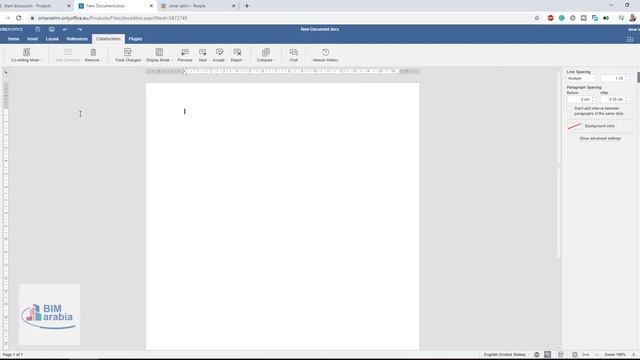Click the green browser extension icon
Screen dimensions: 640x360
click(562, 18)
